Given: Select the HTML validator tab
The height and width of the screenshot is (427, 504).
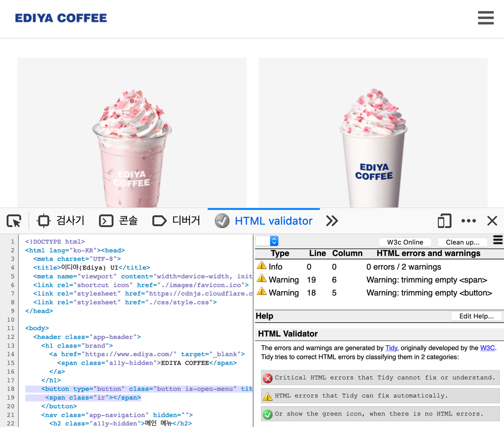Looking at the screenshot, I should pos(264,221).
